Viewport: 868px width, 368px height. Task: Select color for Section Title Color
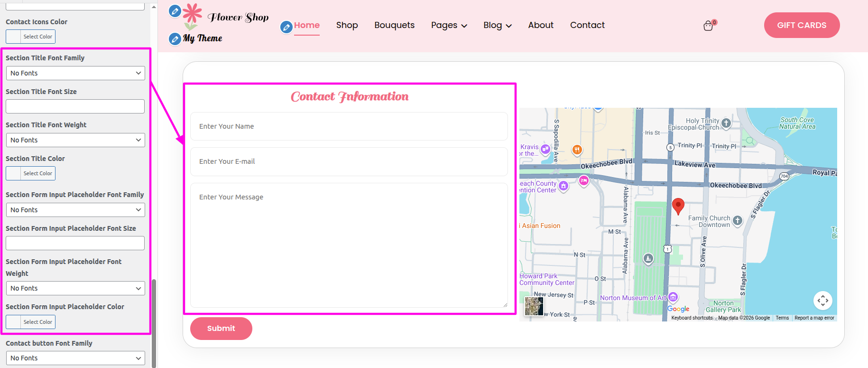31,173
